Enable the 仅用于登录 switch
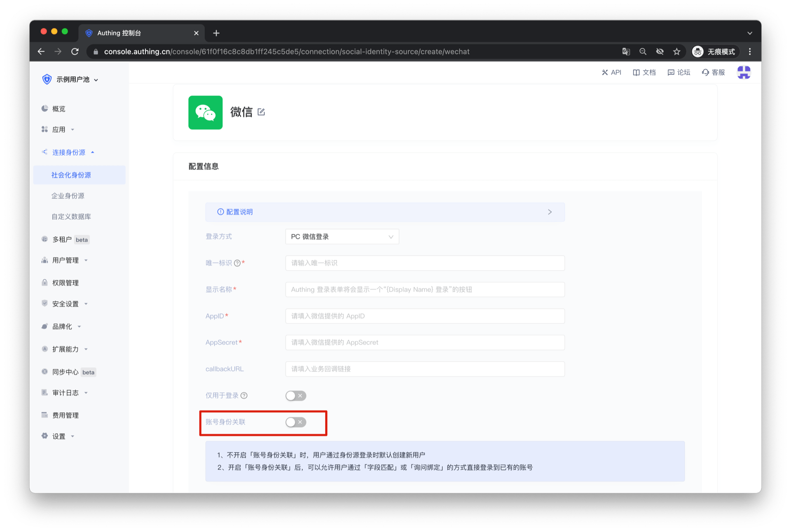 point(295,396)
